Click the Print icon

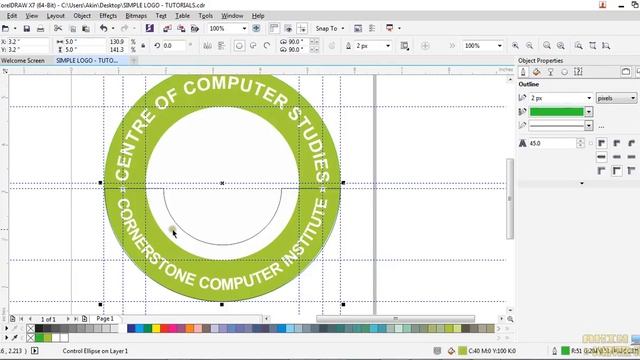(40, 29)
